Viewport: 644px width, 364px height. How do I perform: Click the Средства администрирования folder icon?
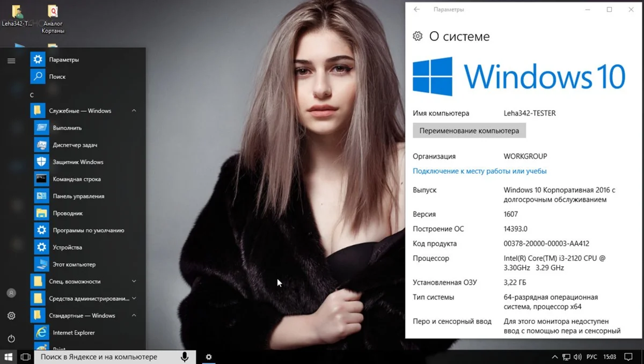click(38, 299)
